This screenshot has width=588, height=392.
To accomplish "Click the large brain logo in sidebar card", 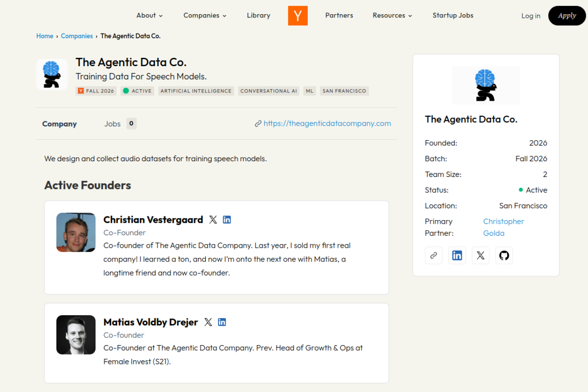I will (x=486, y=85).
